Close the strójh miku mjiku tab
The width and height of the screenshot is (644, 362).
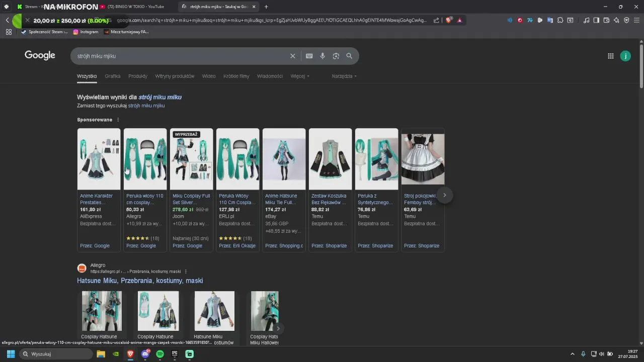(x=254, y=7)
